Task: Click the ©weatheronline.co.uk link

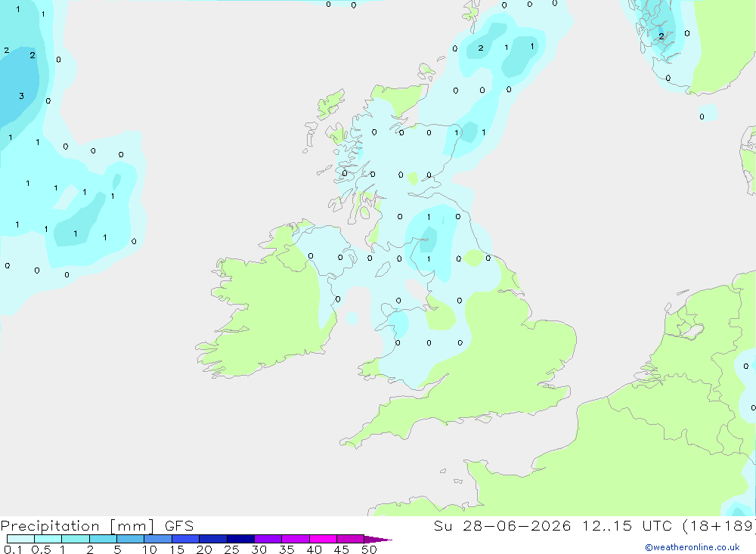Action: coord(692,547)
